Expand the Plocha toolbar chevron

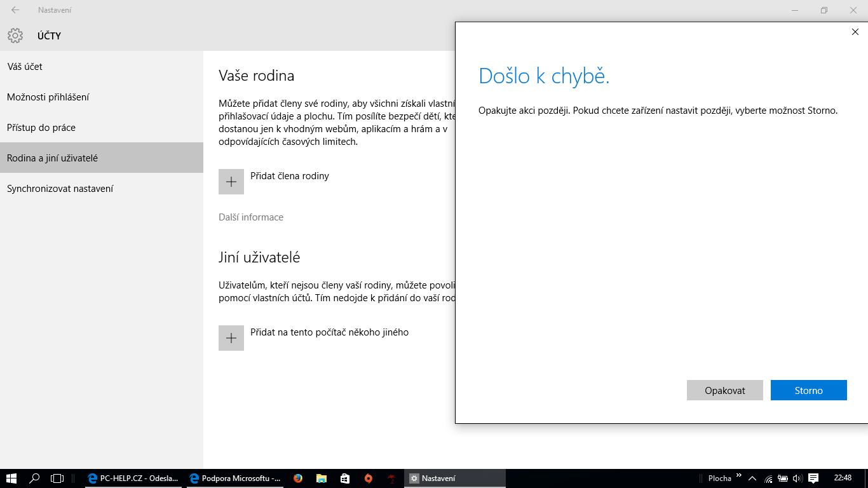tap(739, 475)
